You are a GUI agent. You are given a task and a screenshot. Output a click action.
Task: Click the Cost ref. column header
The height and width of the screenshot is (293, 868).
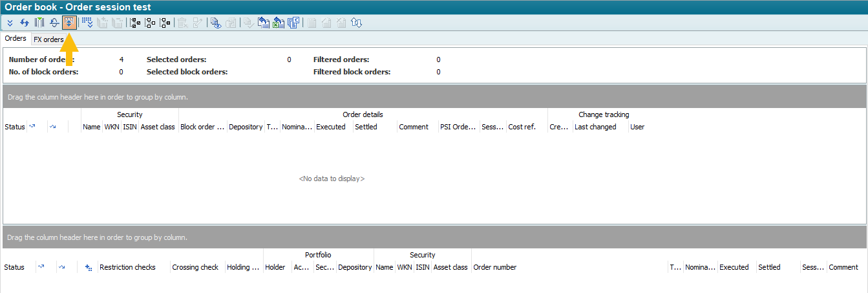tap(522, 127)
